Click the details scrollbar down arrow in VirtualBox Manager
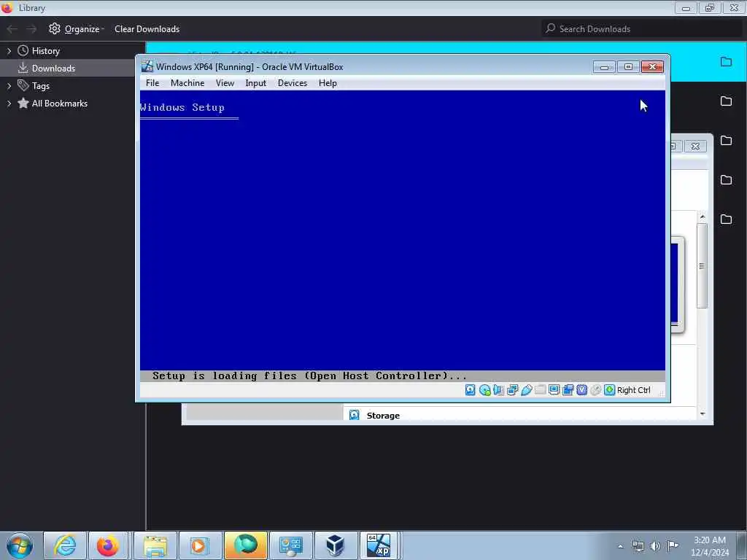This screenshot has width=747, height=560. [703, 414]
